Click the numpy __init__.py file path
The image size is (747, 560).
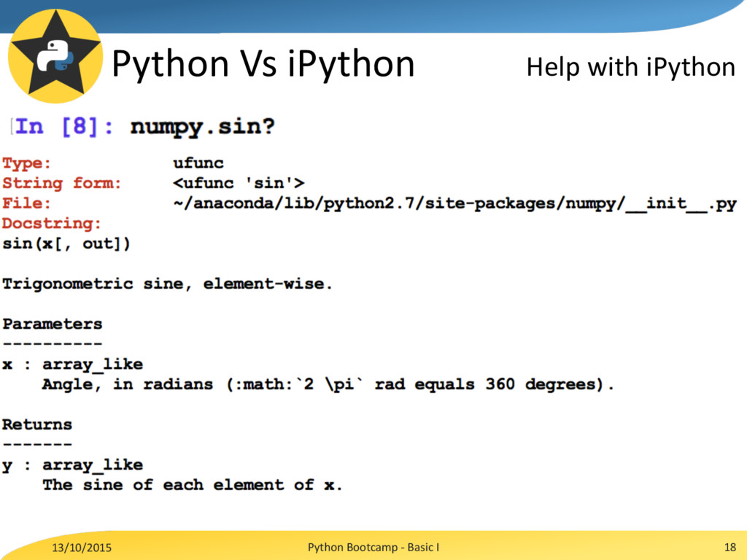[x=455, y=204]
